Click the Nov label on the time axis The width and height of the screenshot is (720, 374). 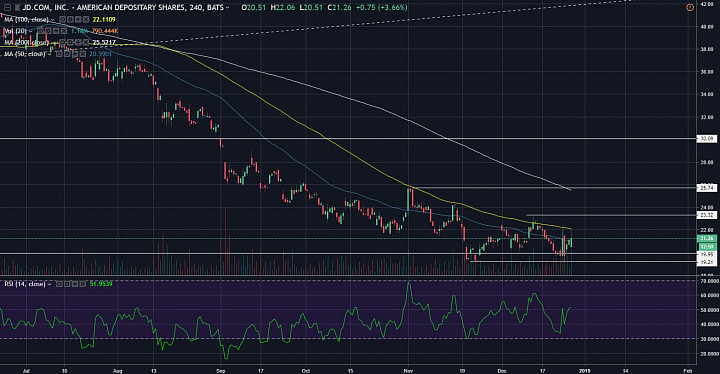(x=408, y=370)
